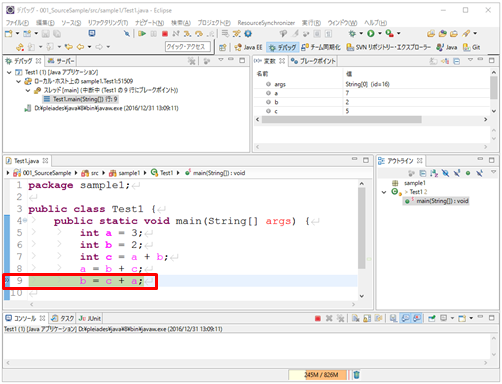Collapse Test1 class in Outline
The width and height of the screenshot is (502, 384).
pyautogui.click(x=384, y=192)
